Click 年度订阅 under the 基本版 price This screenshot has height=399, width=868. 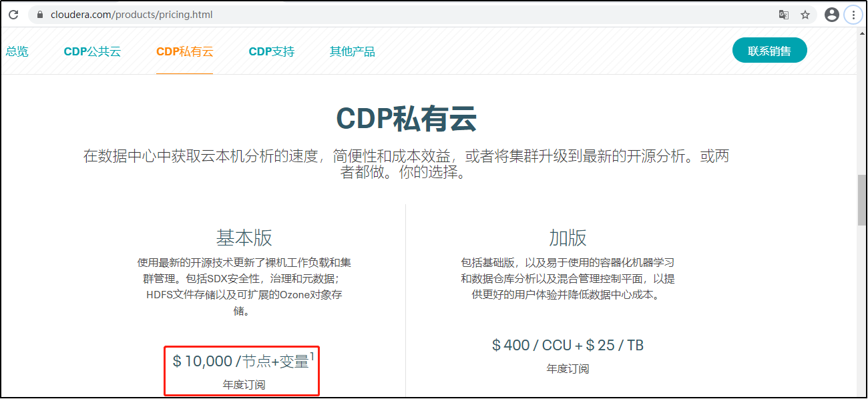pyautogui.click(x=244, y=384)
